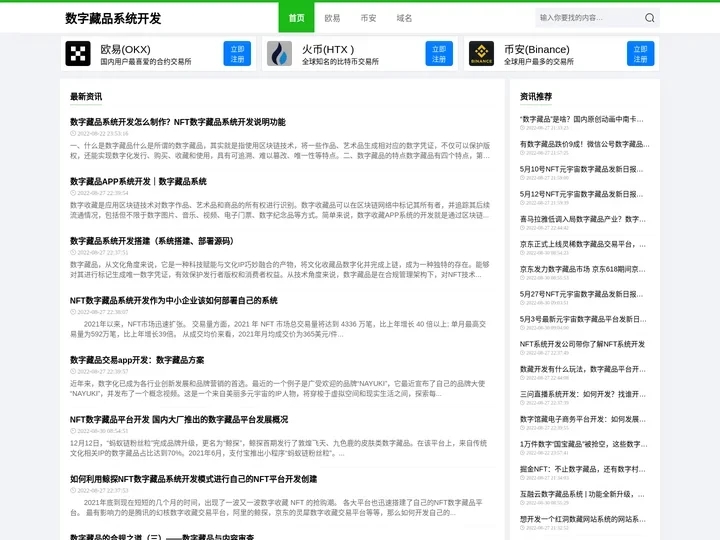
Task: Click the 最新资讯 section heading
Action: coord(86,96)
